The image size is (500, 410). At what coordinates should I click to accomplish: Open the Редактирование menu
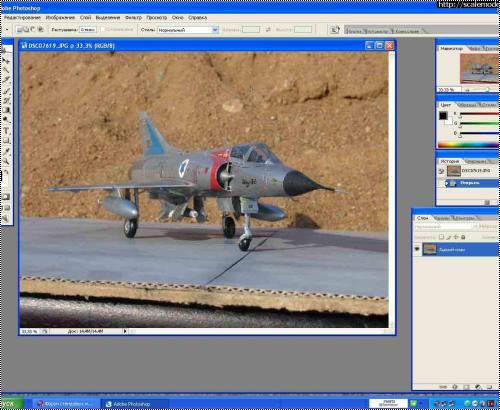(22, 18)
